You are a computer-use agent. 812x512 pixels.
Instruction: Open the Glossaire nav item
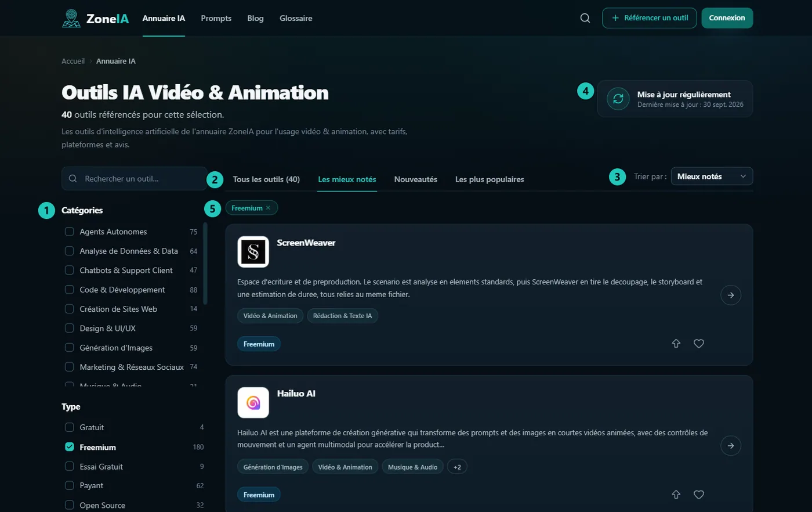click(x=296, y=18)
